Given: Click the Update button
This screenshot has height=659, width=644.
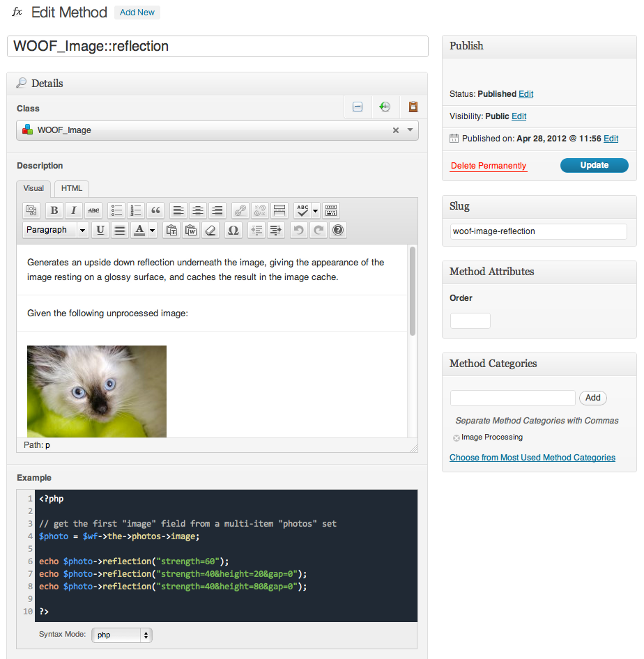Looking at the screenshot, I should click(594, 165).
